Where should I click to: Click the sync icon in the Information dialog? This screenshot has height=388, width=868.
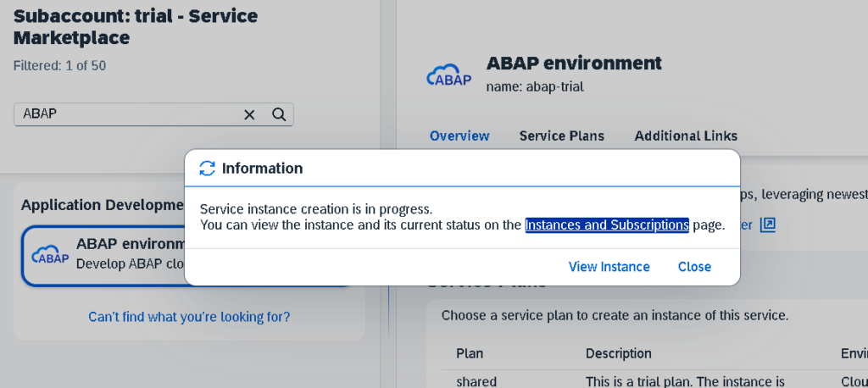(x=207, y=169)
